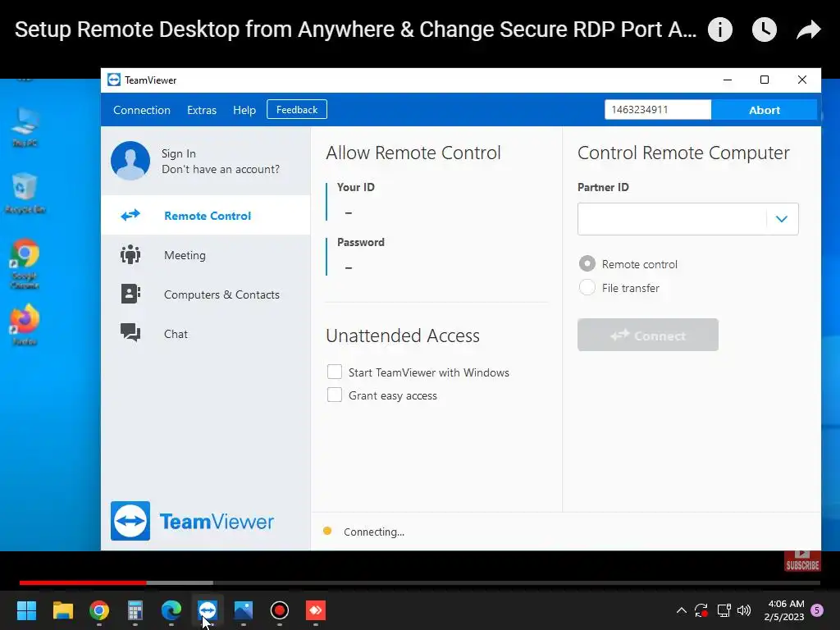Screen dimensions: 840x630
Task: Click the notification badge showing 5
Action: [x=818, y=610]
